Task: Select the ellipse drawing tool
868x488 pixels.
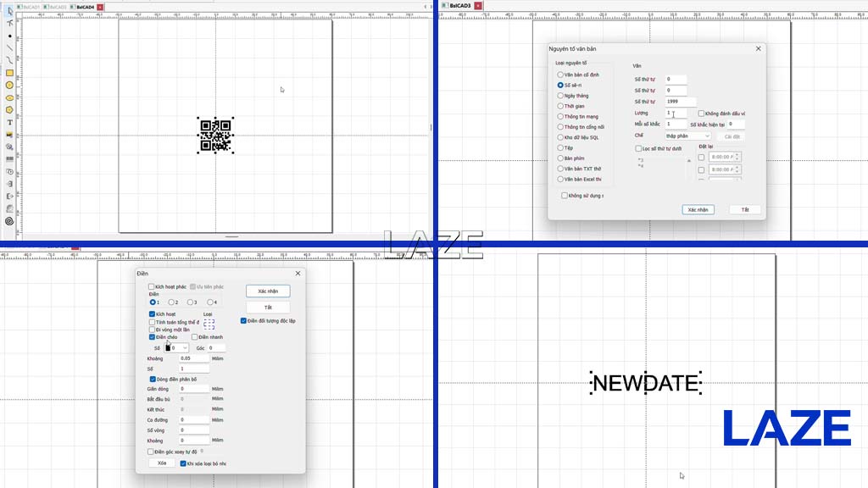Action: tap(9, 98)
